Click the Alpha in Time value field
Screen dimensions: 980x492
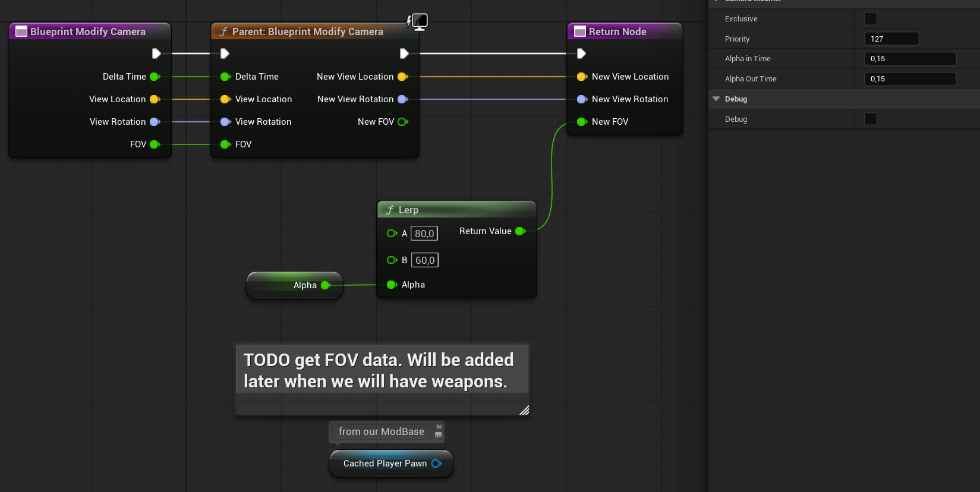click(x=909, y=59)
